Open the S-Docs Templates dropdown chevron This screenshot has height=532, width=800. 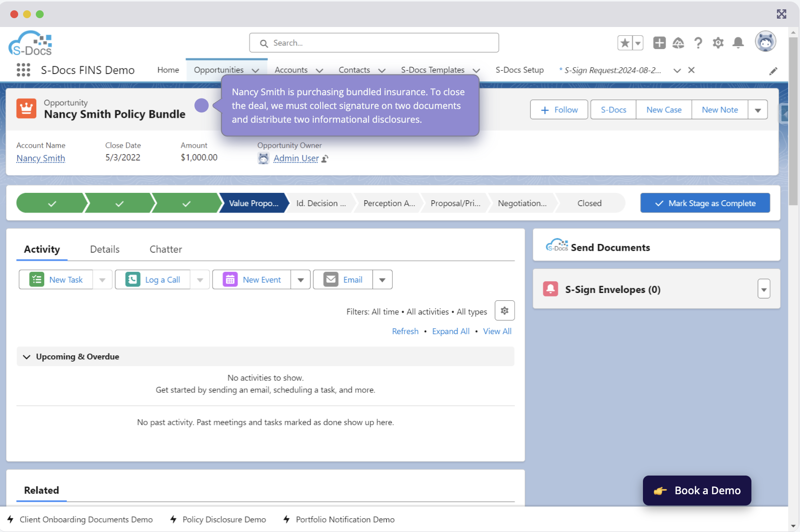[476, 71]
